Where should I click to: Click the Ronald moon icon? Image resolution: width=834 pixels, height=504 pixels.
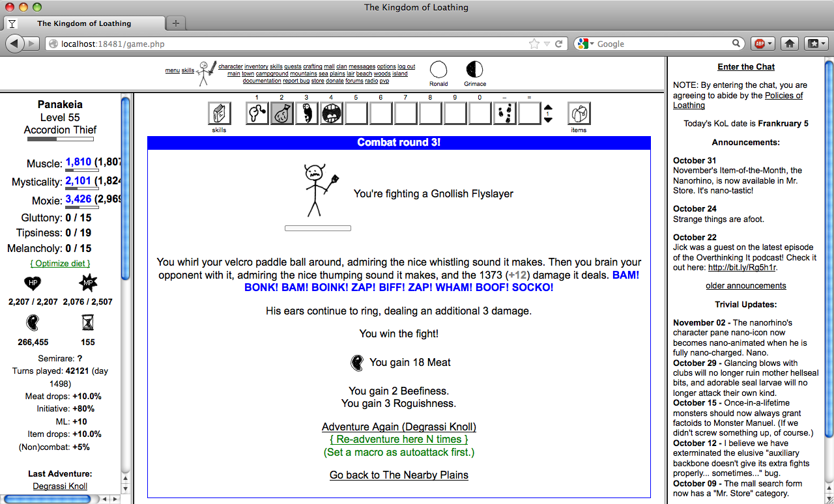tap(439, 70)
